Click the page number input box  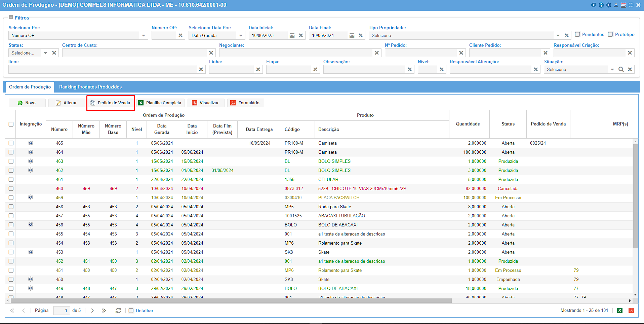pyautogui.click(x=62, y=311)
